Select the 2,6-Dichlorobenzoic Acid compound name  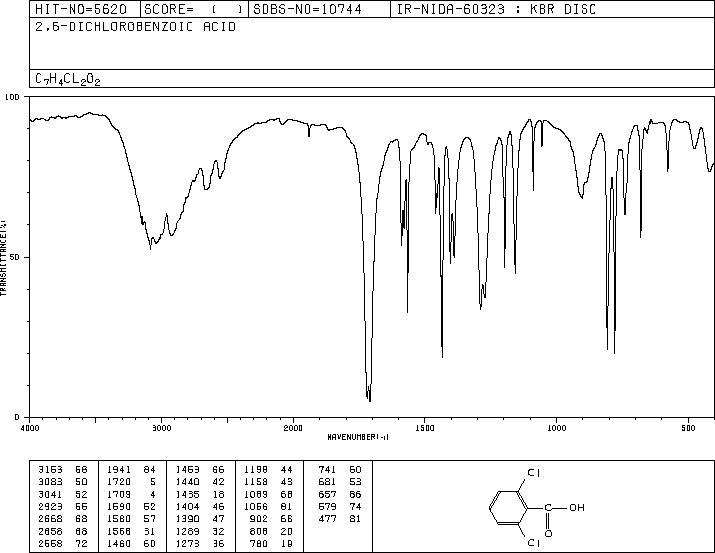coord(135,27)
